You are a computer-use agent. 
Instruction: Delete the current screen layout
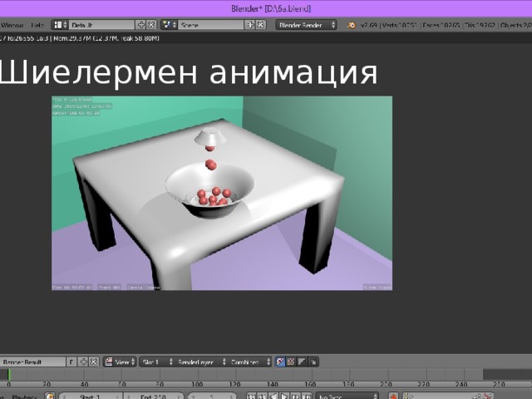[151, 25]
